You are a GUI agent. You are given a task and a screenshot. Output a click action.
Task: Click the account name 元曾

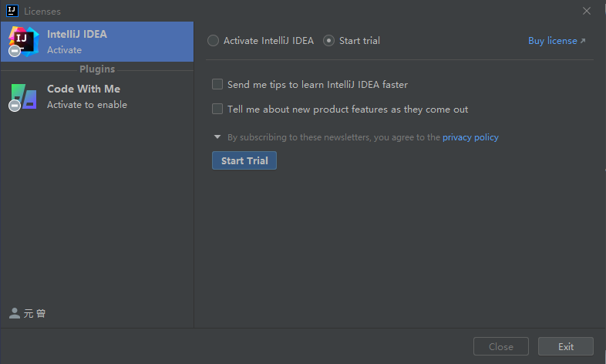pyautogui.click(x=35, y=313)
